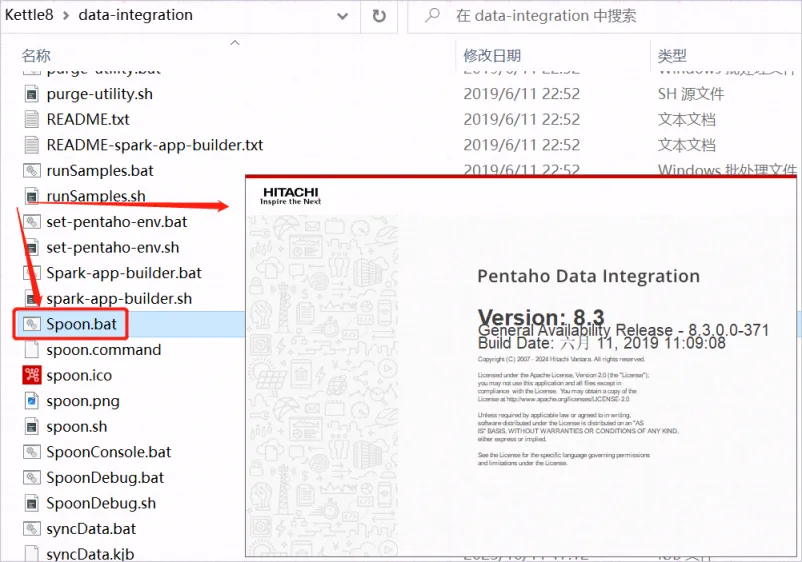This screenshot has width=802, height=562.
Task: Click the spoon.command file icon
Action: pos(32,350)
